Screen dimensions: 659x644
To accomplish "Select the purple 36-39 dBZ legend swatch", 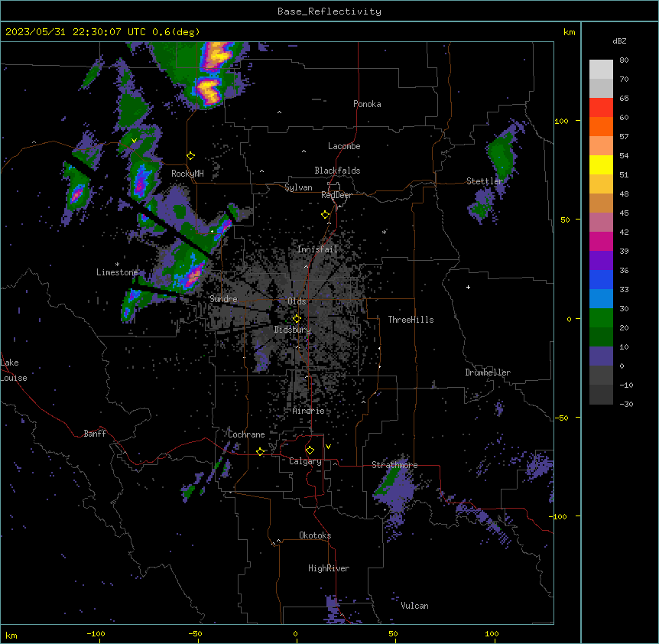I will click(601, 261).
